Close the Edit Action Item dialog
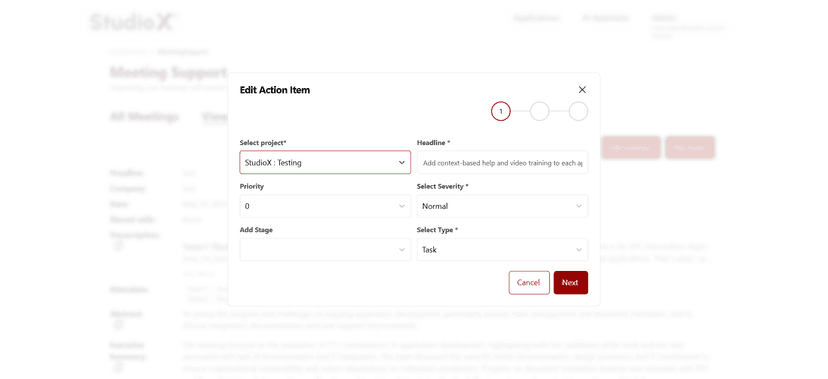The width and height of the screenshot is (828, 379). pyautogui.click(x=582, y=90)
